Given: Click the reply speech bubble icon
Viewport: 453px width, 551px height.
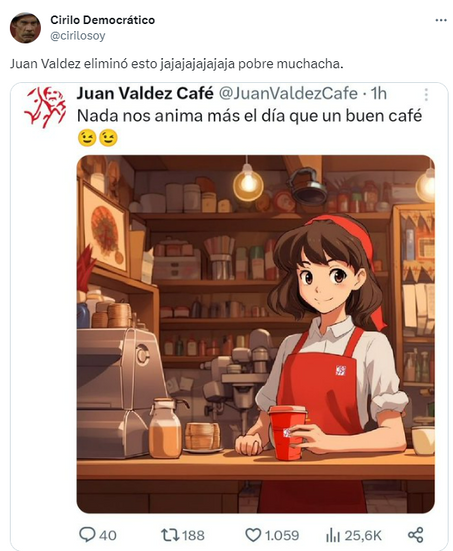Looking at the screenshot, I should click(x=86, y=535).
